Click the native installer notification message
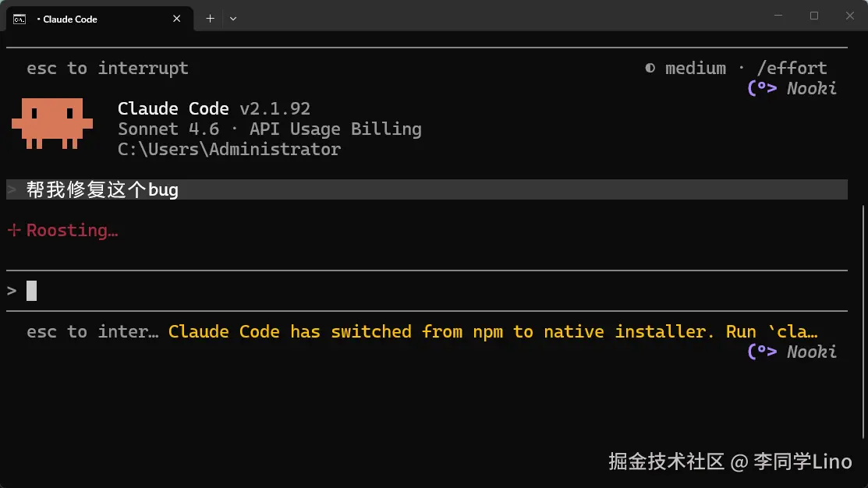Image resolution: width=868 pixels, height=488 pixels. click(x=493, y=332)
